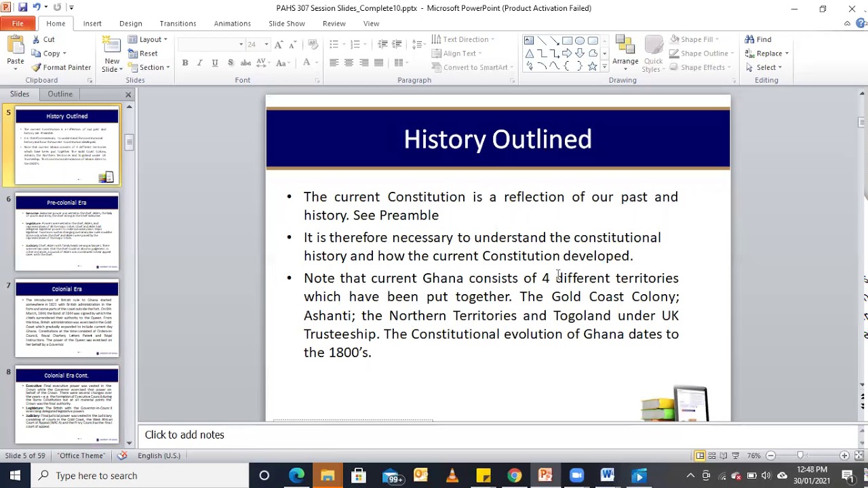Activate the Format Painter
This screenshot has width=868, height=488.
(x=61, y=67)
